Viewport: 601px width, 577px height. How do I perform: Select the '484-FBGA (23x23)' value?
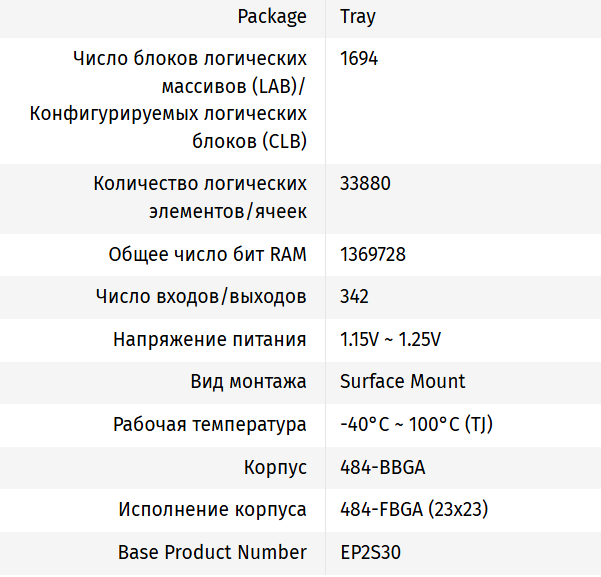(413, 510)
